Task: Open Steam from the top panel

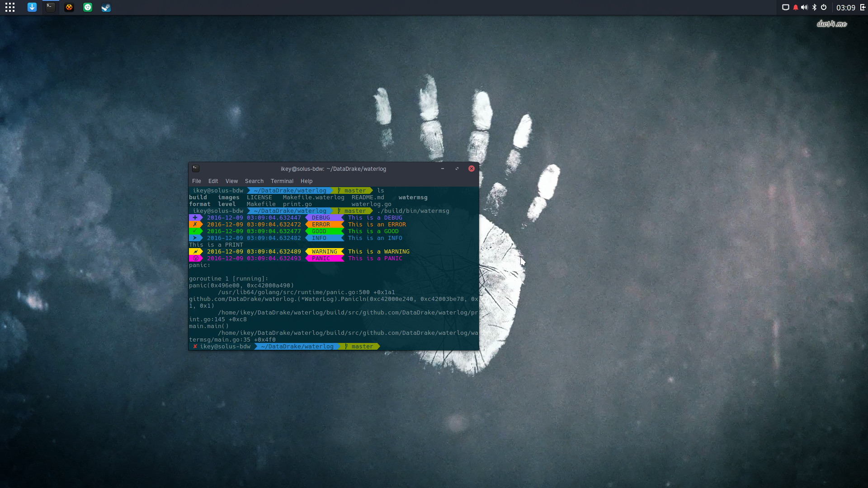Action: [x=106, y=7]
